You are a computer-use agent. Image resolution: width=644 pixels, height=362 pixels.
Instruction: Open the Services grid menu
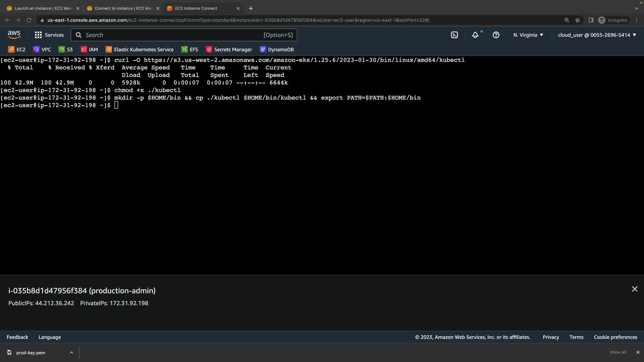[49, 35]
